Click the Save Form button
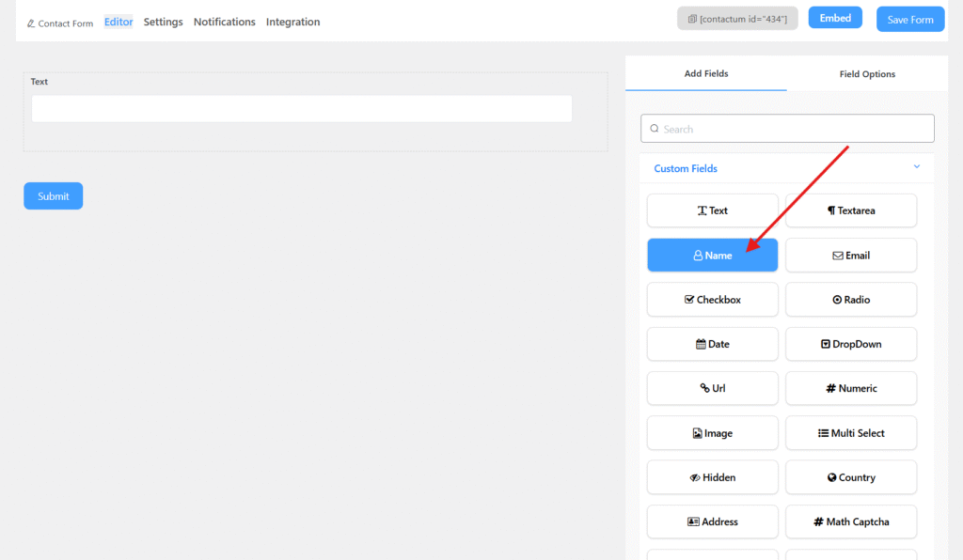This screenshot has width=963, height=560. tap(909, 20)
